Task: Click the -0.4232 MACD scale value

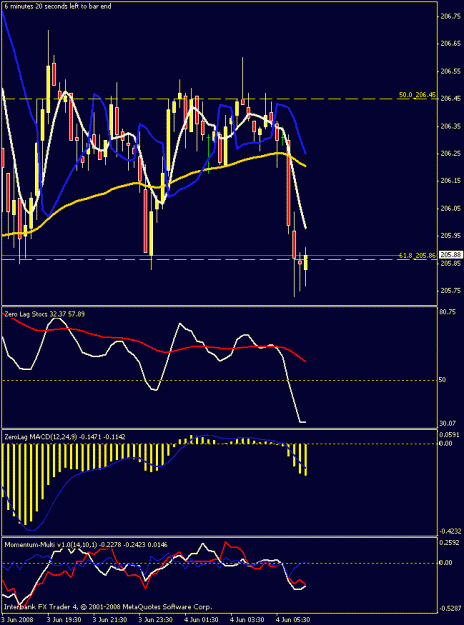Action: pos(450,531)
